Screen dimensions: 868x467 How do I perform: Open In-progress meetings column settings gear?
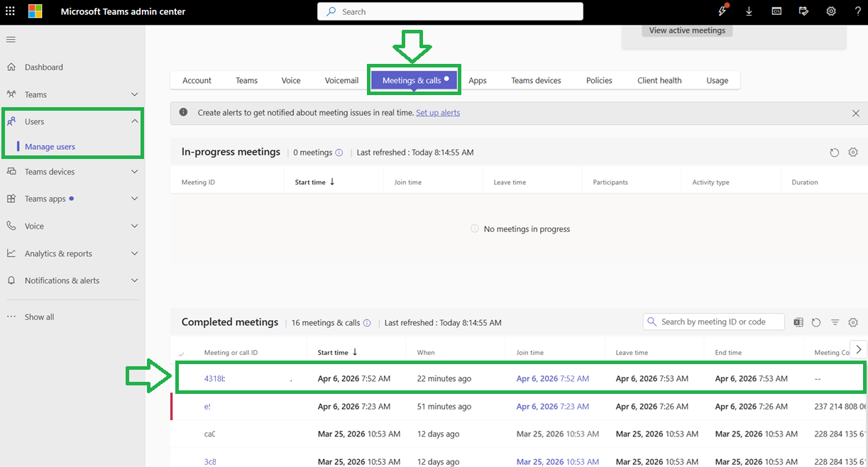coord(853,153)
